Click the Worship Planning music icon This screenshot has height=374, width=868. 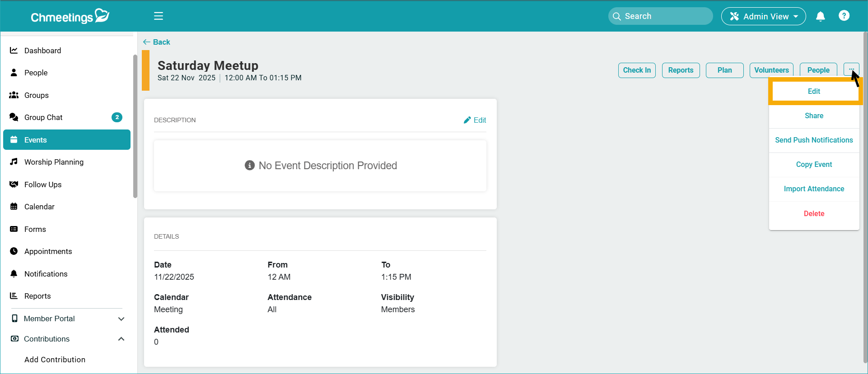pos(14,162)
